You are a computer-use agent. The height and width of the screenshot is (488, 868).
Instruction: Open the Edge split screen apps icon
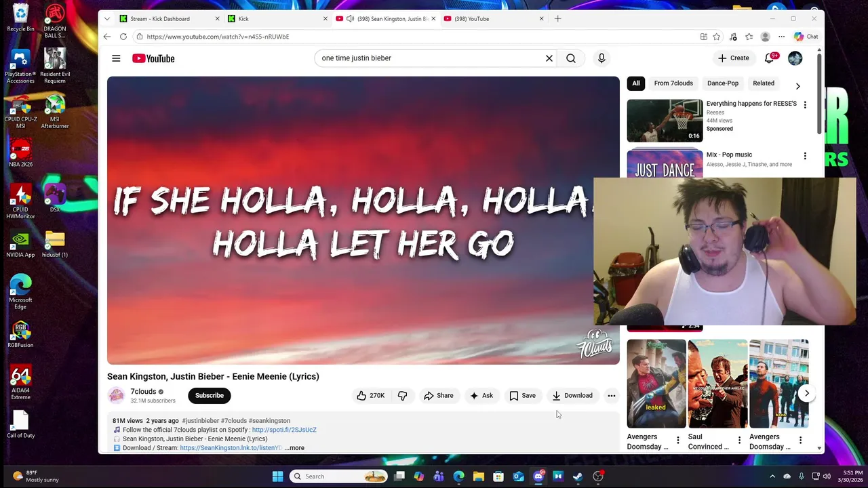(704, 37)
